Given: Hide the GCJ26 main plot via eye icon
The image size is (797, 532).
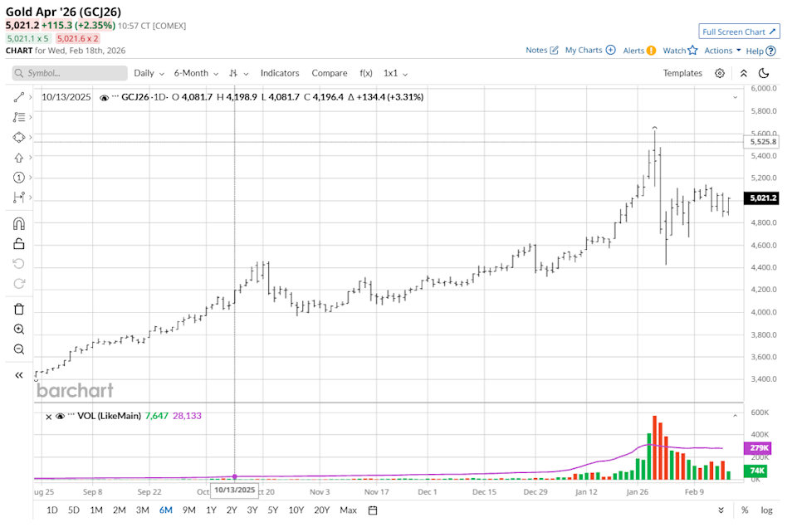Looking at the screenshot, I should pos(104,97).
